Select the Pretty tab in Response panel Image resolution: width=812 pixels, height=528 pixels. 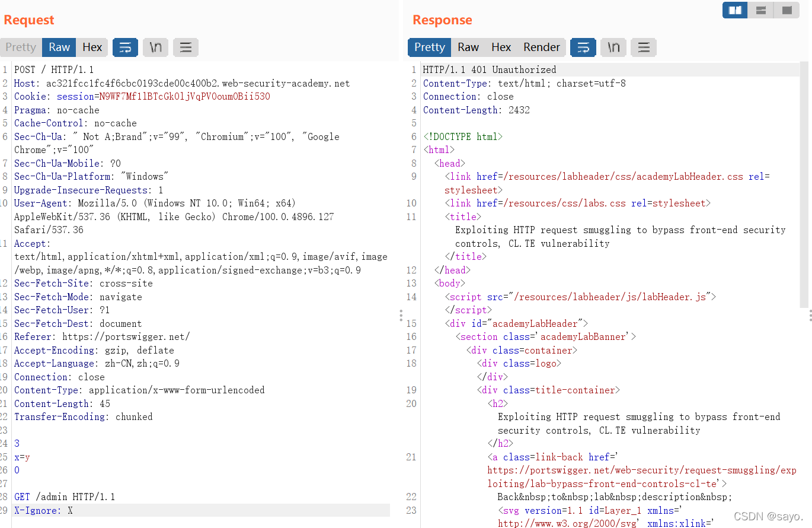(x=429, y=47)
